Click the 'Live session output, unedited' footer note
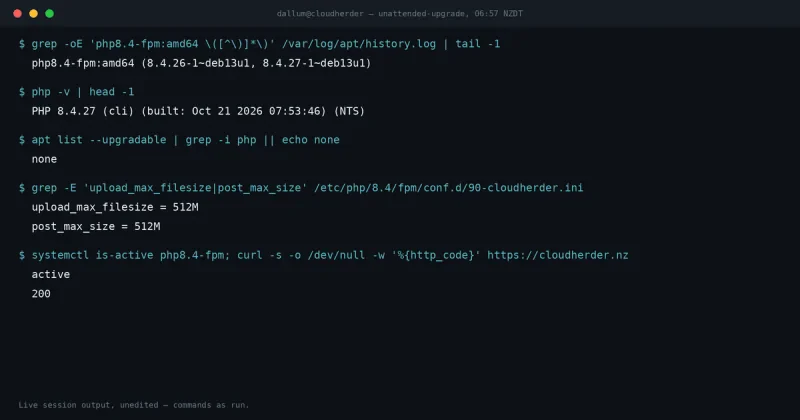 pyautogui.click(x=134, y=405)
